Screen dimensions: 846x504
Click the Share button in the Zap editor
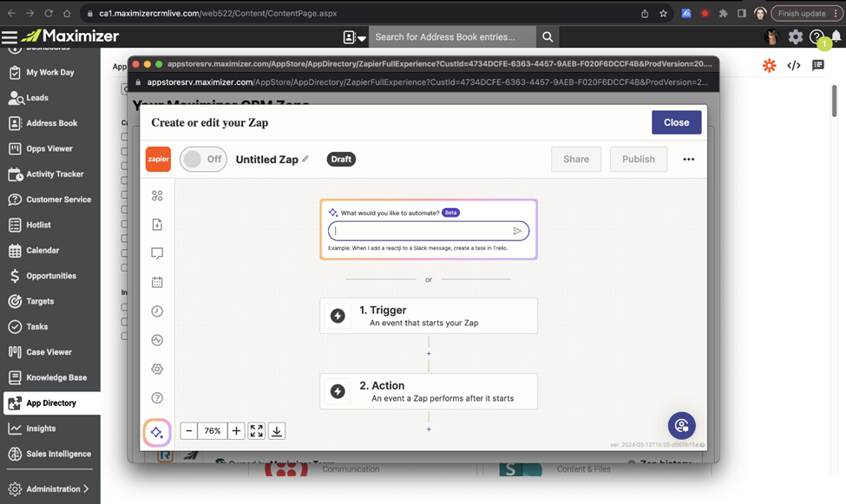576,160
